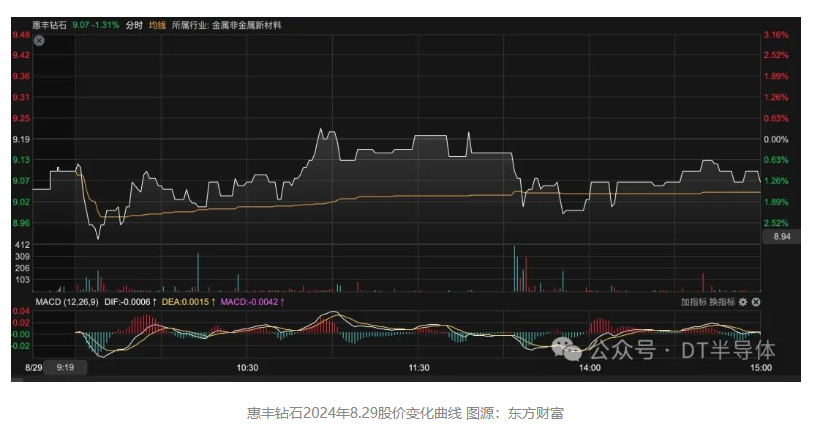The height and width of the screenshot is (434, 813).
Task: Click the 9.42 price axis label
Action: 21,55
